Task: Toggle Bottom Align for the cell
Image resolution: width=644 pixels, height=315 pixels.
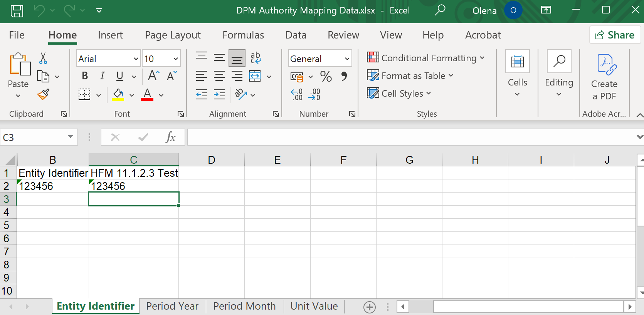Action: coord(237,59)
